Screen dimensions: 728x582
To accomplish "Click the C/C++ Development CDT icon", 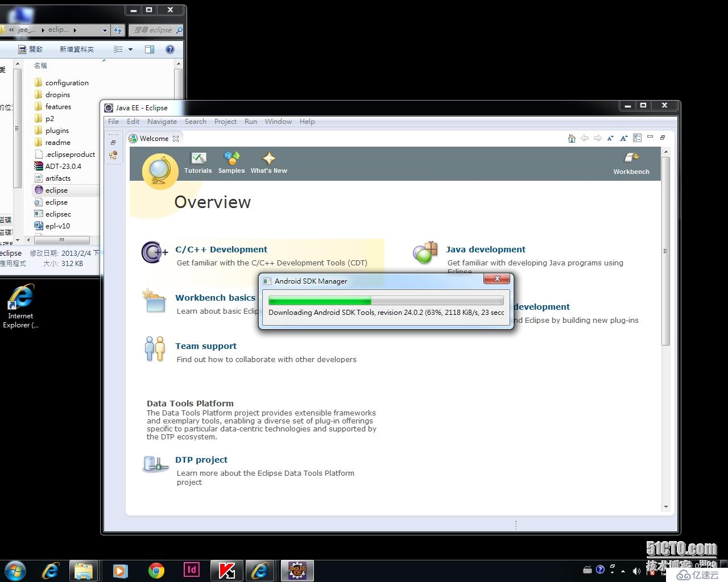I will (154, 252).
